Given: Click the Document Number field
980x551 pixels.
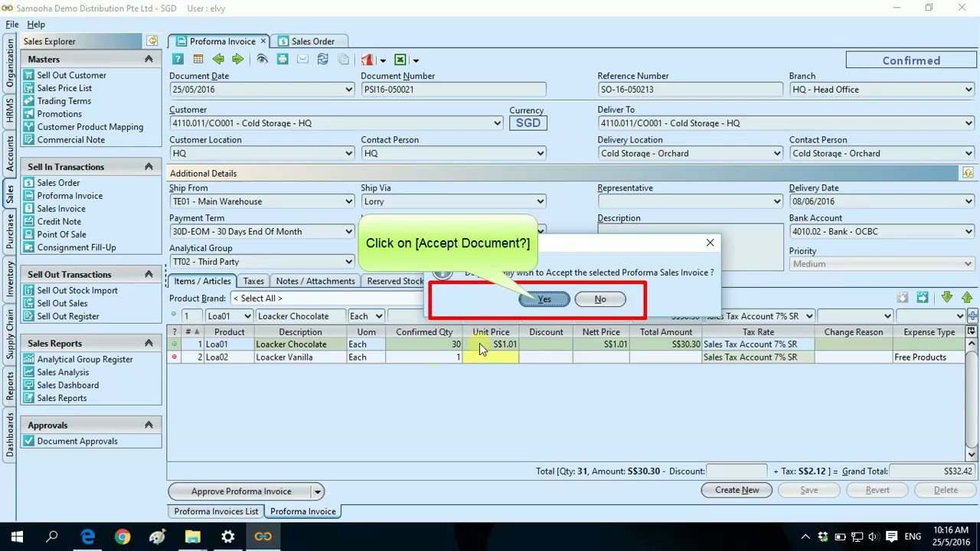Looking at the screenshot, I should (x=452, y=90).
